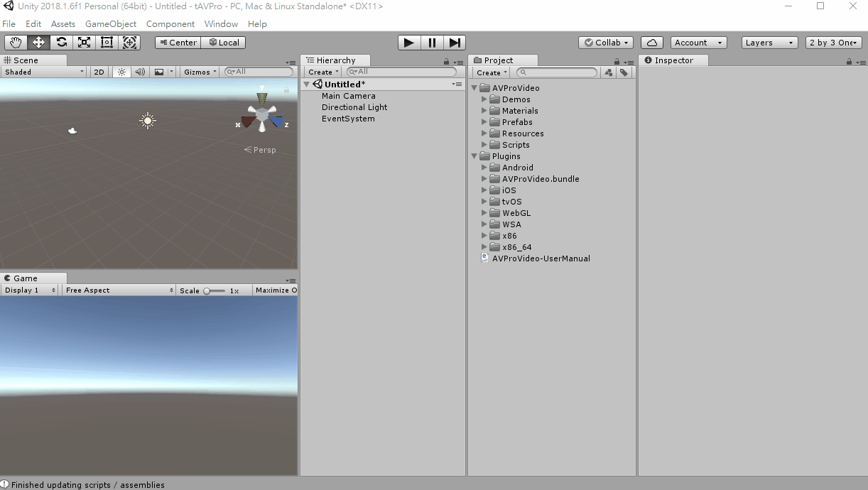Open the Edit menu
This screenshot has width=868, height=490.
[x=33, y=23]
